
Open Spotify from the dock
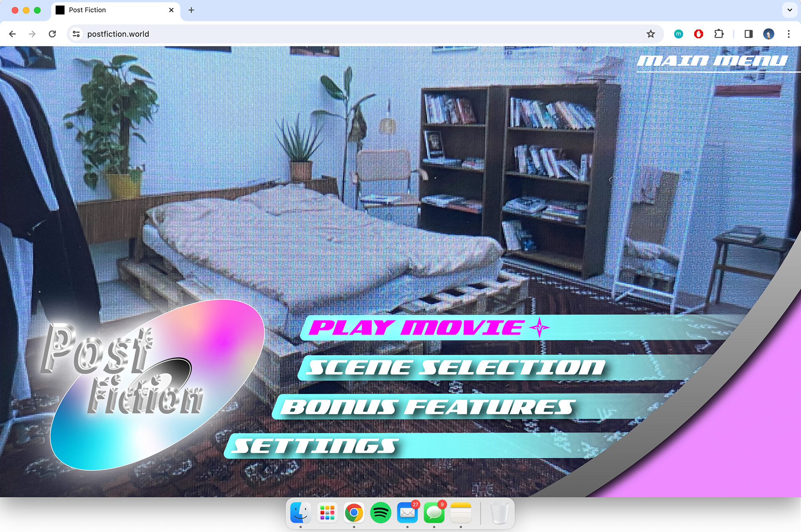[380, 512]
